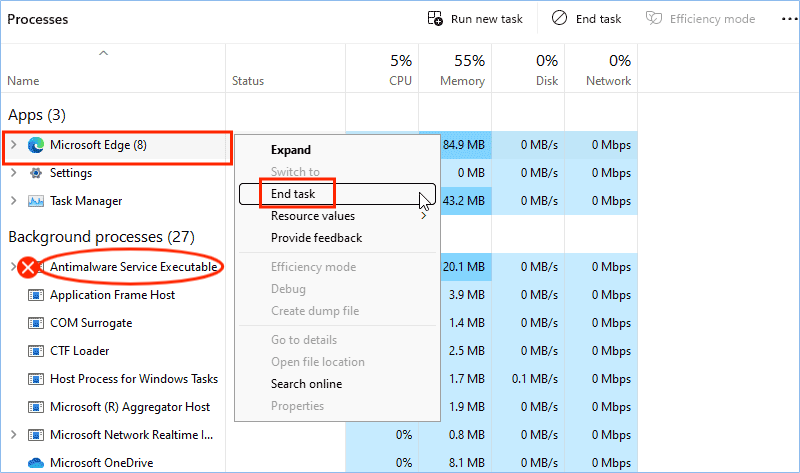800x473 pixels.
Task: Open the Resource values submenu arrow
Action: [x=423, y=216]
